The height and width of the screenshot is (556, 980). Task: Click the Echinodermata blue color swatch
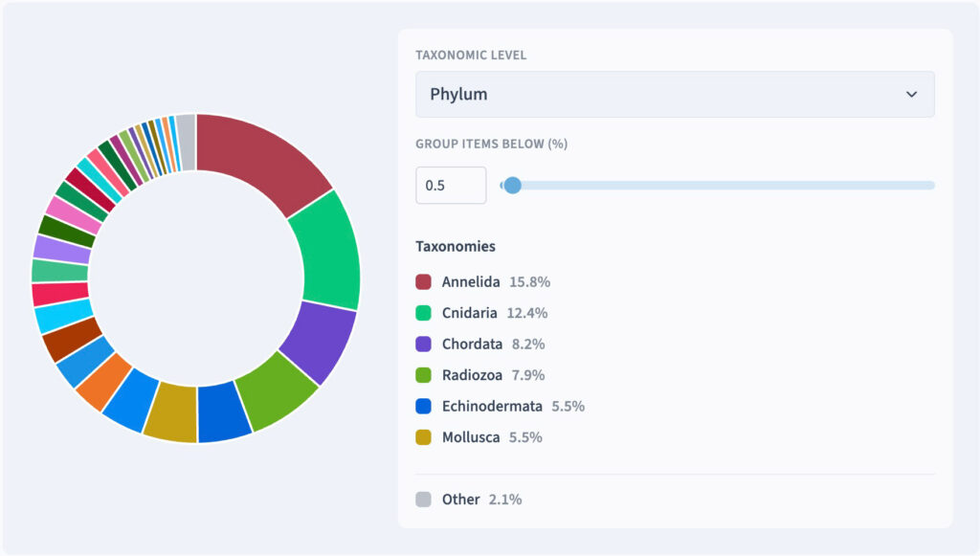coord(423,407)
